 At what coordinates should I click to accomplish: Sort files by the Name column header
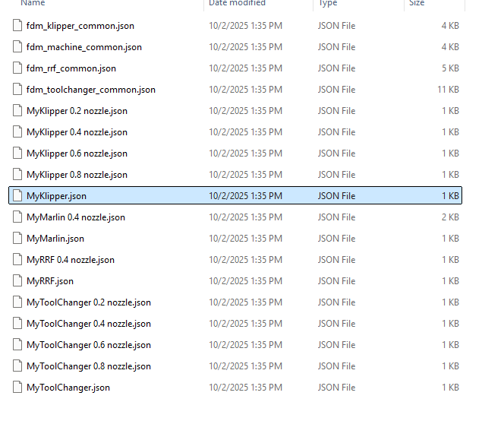(33, 4)
